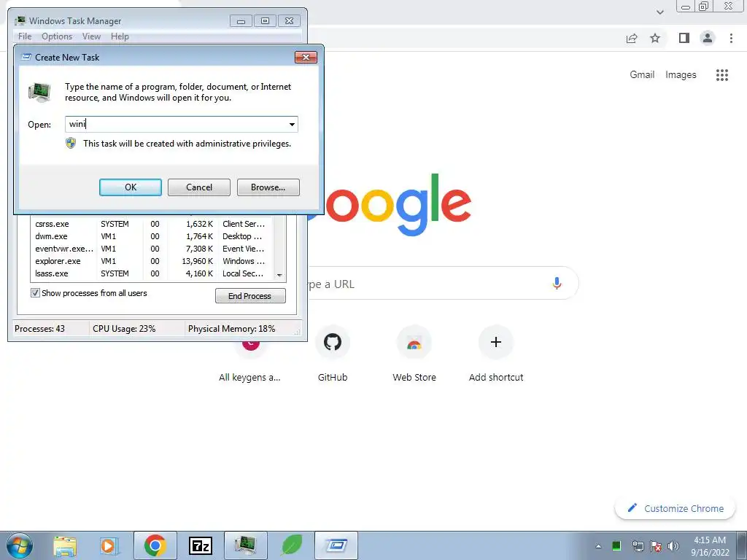Click Customize Chrome button
Viewport: 747px width, 560px height.
676,508
